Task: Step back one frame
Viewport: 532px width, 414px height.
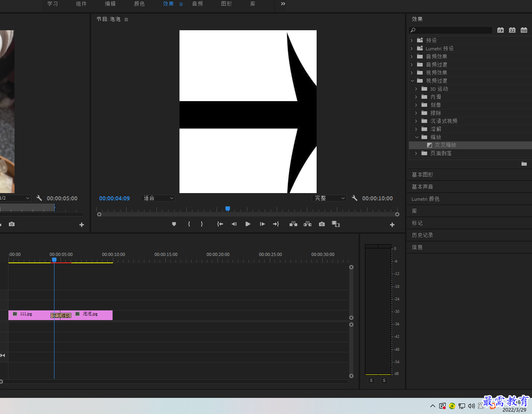Action: click(234, 224)
